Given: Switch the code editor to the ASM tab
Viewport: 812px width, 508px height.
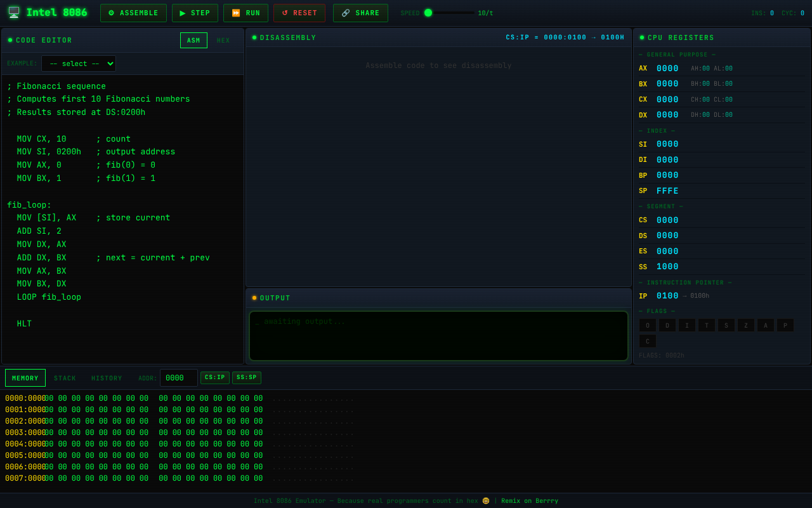Looking at the screenshot, I should point(193,41).
